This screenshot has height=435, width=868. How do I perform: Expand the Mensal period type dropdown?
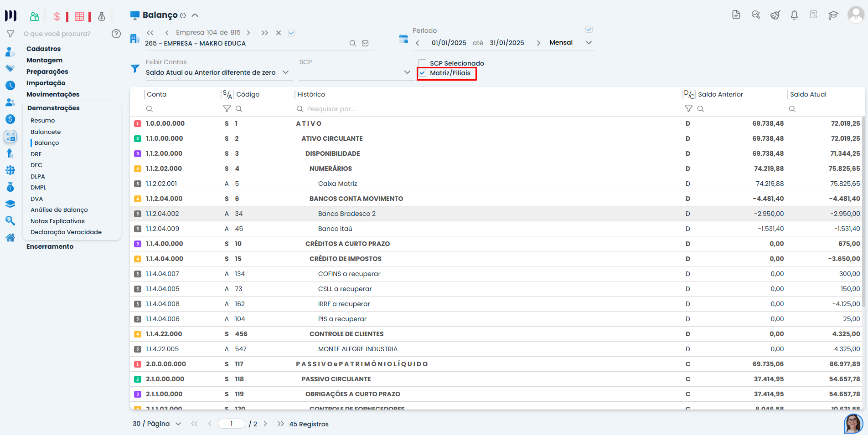[589, 43]
